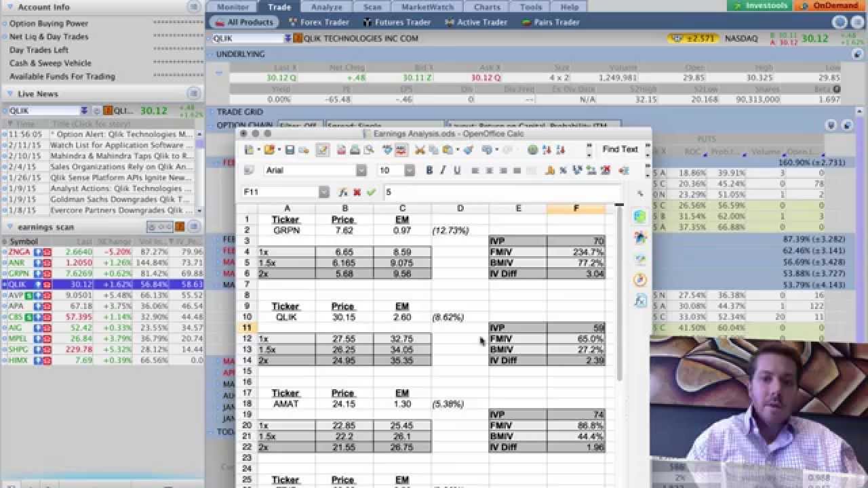Click the Navigator compass icon in Calc sidebar

tap(640, 279)
